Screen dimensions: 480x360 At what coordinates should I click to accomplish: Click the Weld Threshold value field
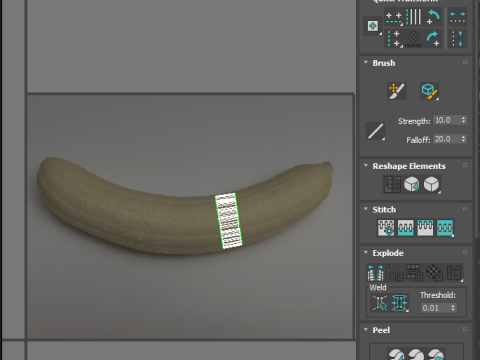(x=435, y=308)
